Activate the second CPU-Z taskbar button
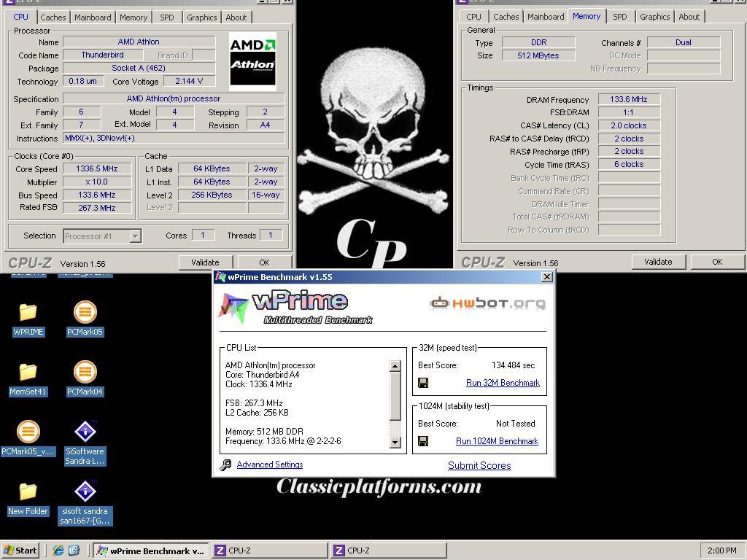The image size is (747, 560). pos(389,551)
